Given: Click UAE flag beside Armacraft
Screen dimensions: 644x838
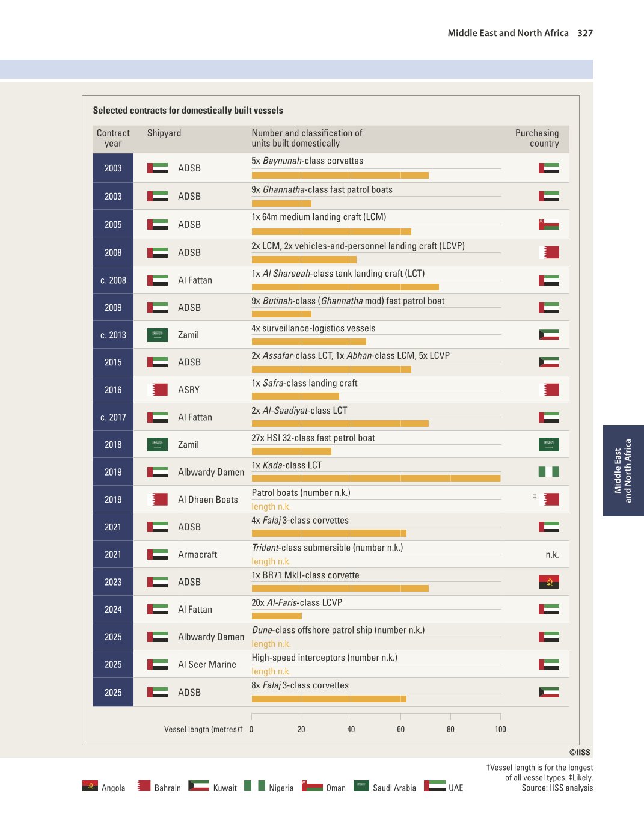Looking at the screenshot, I should [x=158, y=554].
